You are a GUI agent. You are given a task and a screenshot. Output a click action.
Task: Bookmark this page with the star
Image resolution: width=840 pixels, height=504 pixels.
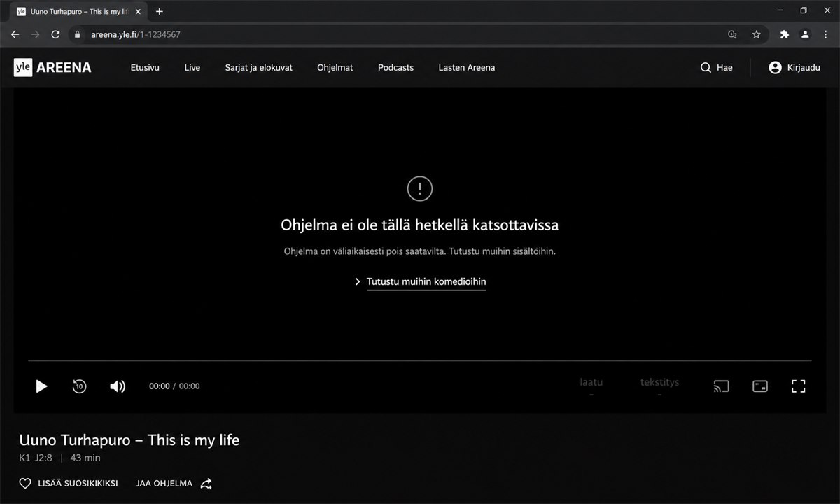pos(757,34)
